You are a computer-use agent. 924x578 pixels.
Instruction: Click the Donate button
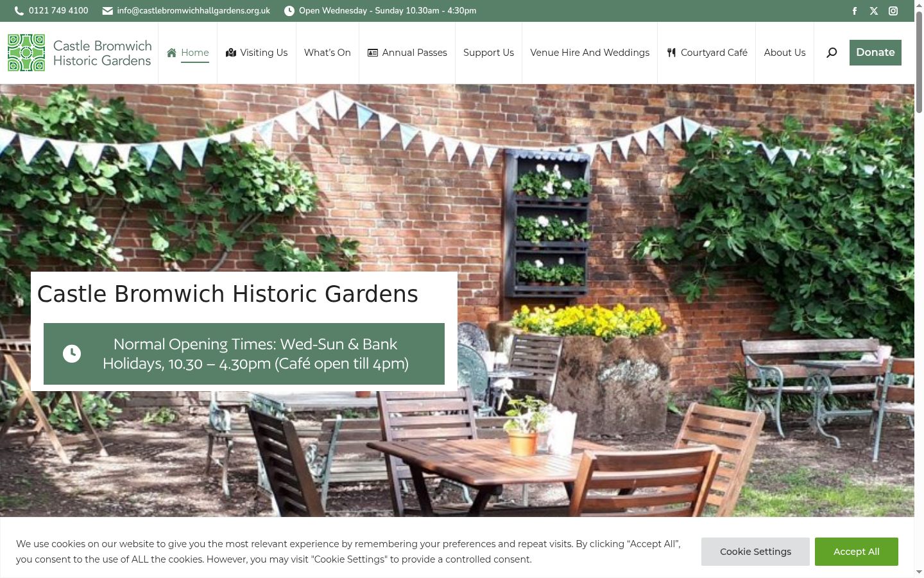click(875, 53)
